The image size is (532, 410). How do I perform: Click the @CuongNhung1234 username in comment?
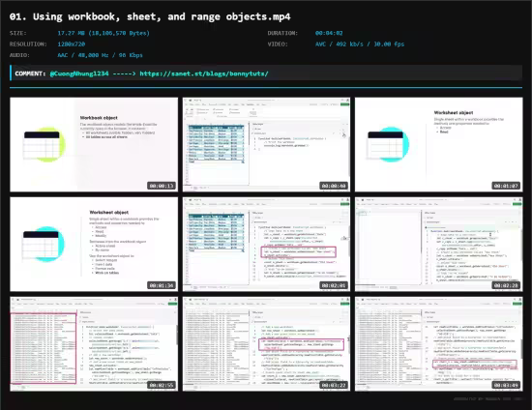79,73
